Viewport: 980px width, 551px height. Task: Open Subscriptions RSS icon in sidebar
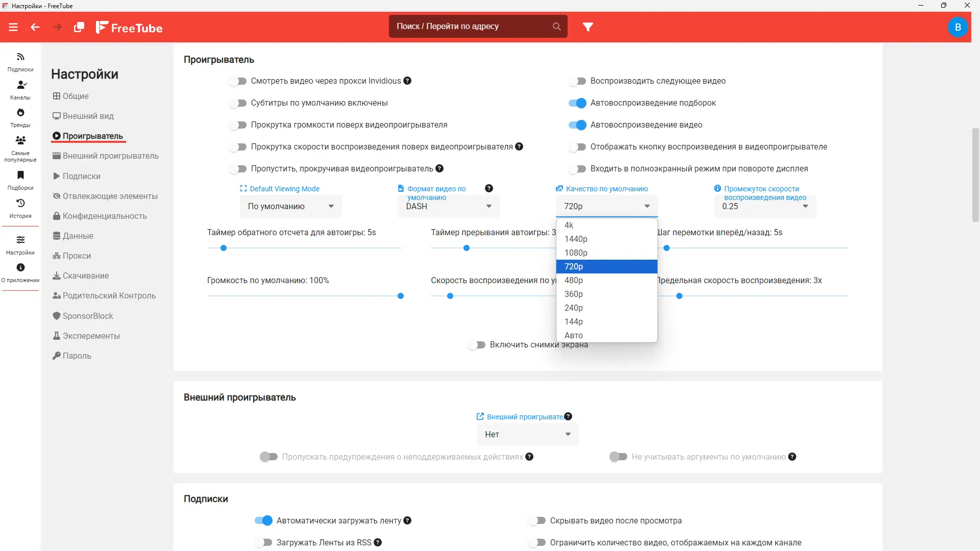[20, 57]
